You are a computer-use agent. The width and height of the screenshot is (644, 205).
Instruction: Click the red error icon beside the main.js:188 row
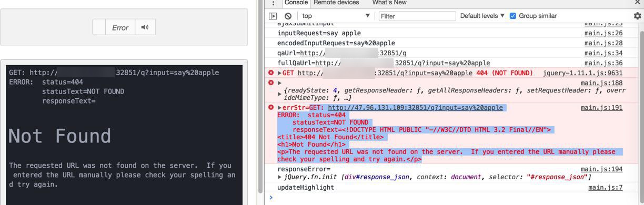pyautogui.click(x=271, y=83)
